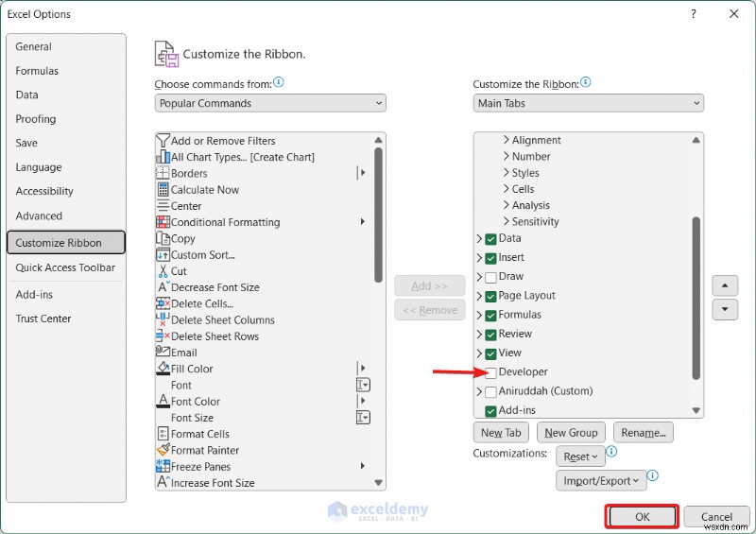Expand the Page Layout tab node

tap(479, 296)
